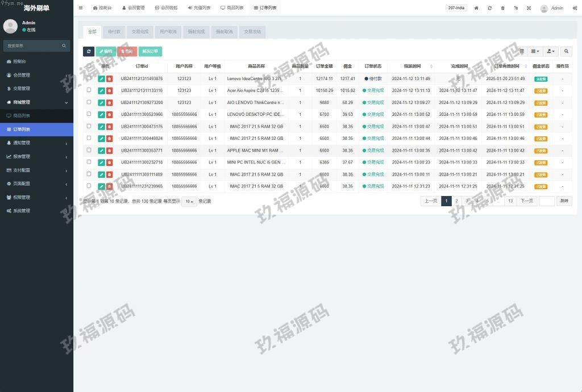Open the page size dropdown showing 10
582x392 pixels.
pyautogui.click(x=189, y=201)
